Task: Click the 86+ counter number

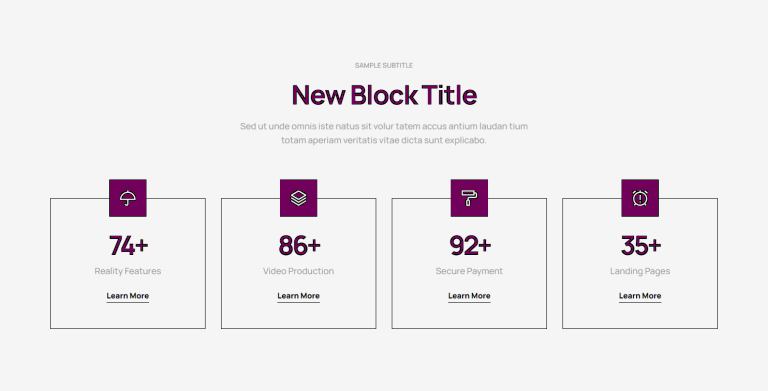Action: (x=299, y=245)
